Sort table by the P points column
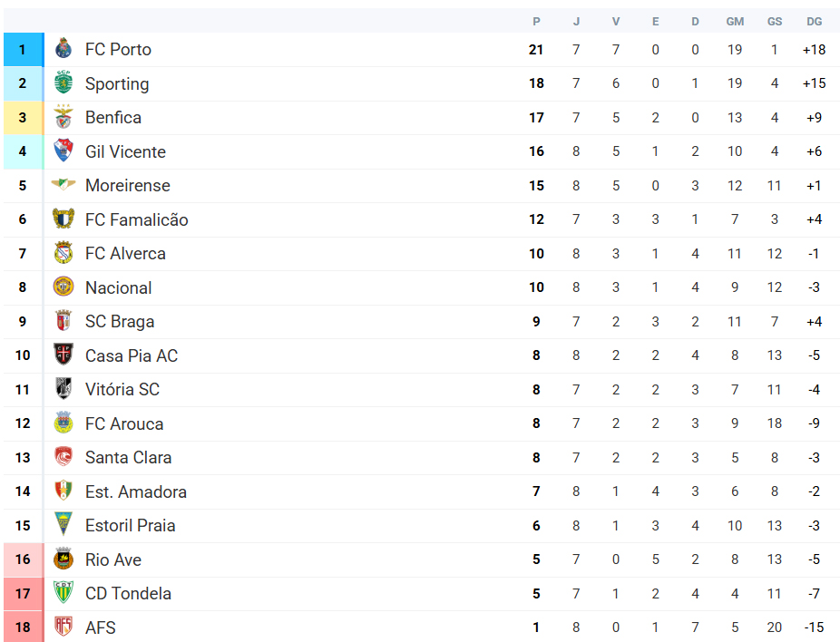The image size is (840, 642). 536,22
